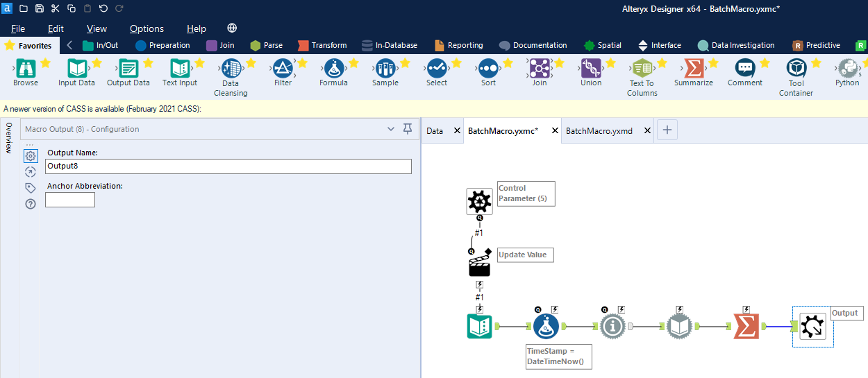Click the grey Dynamic Input node
The height and width of the screenshot is (378, 868).
tap(680, 326)
